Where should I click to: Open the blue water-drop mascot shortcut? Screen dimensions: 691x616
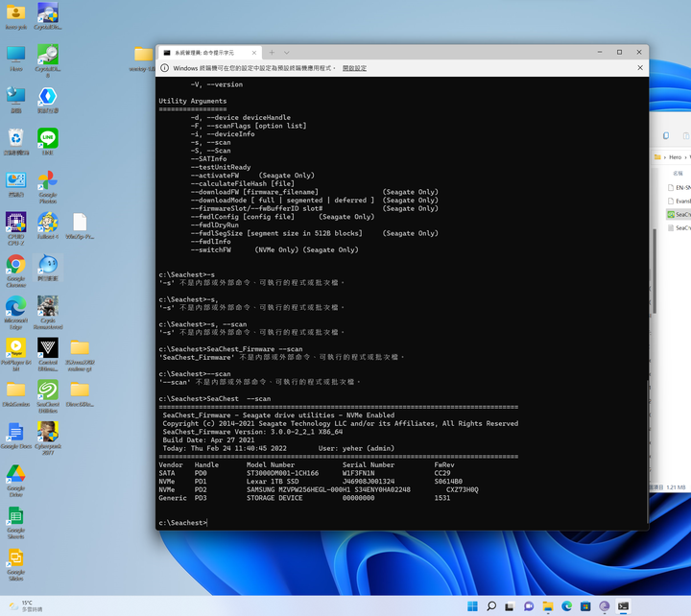click(48, 268)
